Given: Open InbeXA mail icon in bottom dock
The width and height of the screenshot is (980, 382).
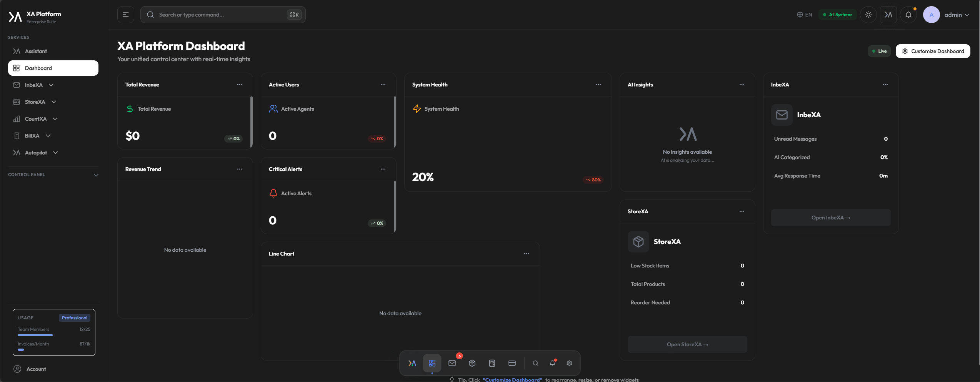Looking at the screenshot, I should point(452,363).
